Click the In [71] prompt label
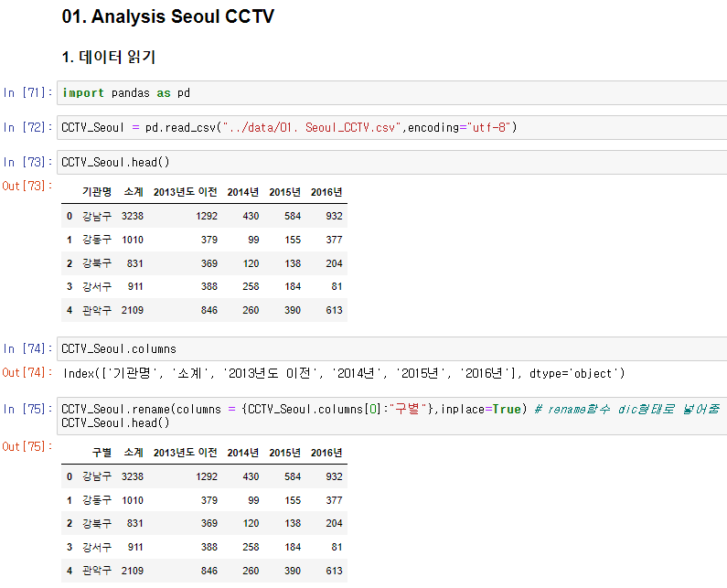 pos(27,92)
